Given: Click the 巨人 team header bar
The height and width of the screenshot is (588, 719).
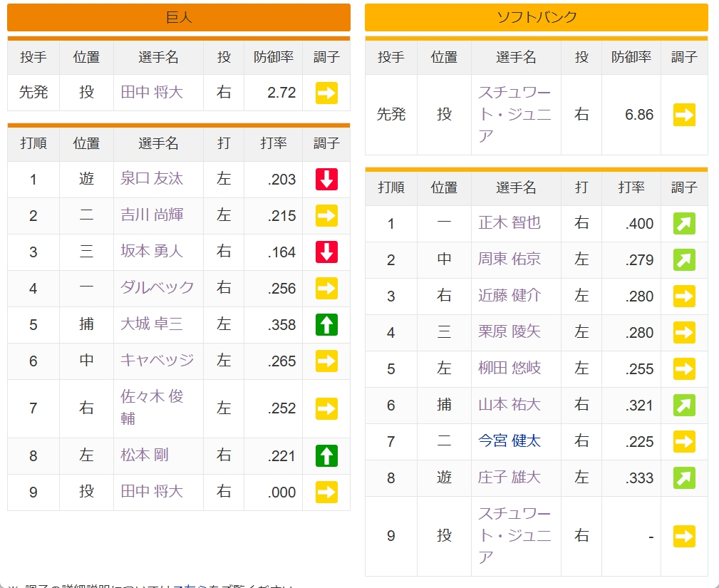Looking at the screenshot, I should coord(179,17).
